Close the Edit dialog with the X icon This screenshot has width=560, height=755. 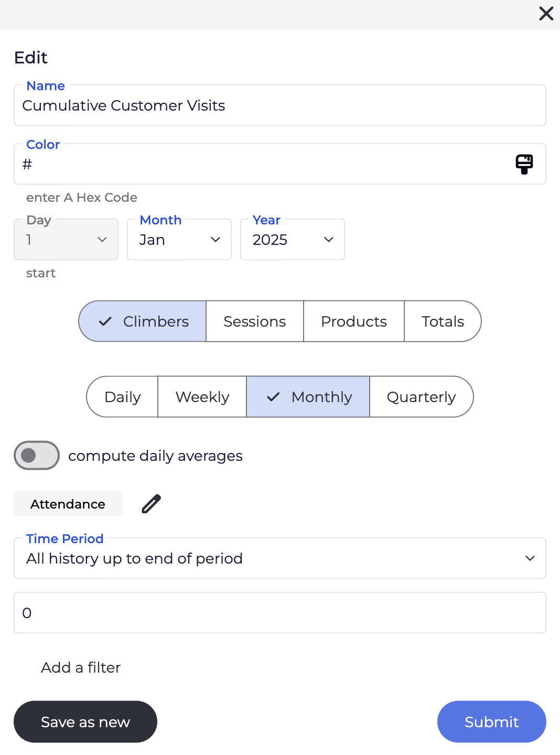point(546,14)
